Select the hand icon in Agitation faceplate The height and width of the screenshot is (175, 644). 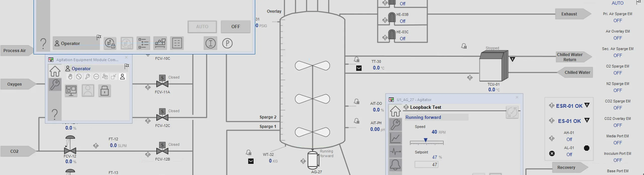click(70, 77)
